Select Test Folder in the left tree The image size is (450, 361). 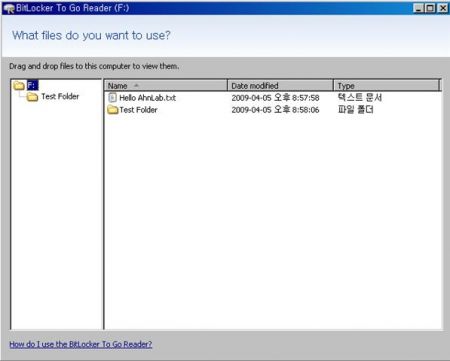click(x=60, y=97)
